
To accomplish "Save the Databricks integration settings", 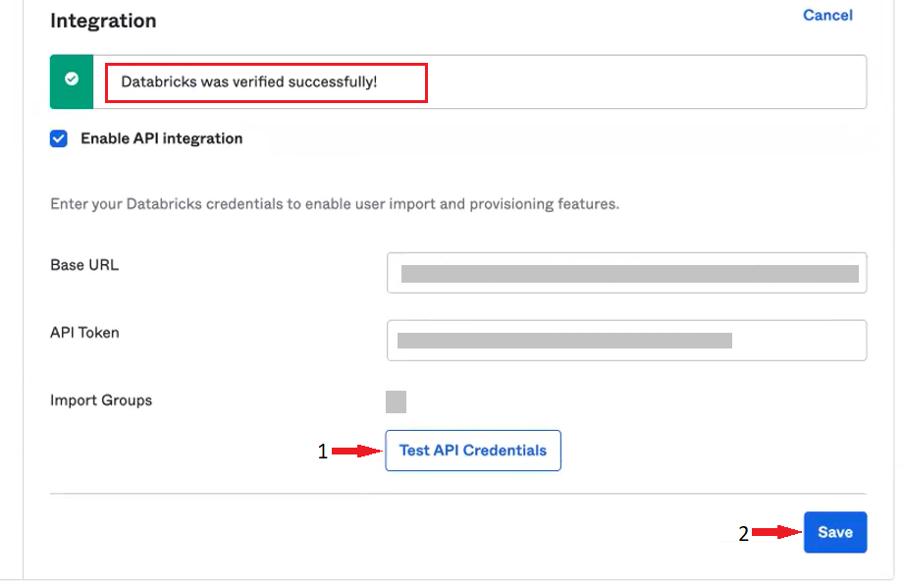I will 835,532.
